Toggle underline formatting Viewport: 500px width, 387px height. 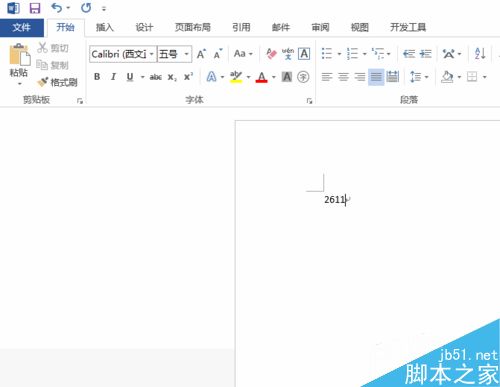[130, 77]
